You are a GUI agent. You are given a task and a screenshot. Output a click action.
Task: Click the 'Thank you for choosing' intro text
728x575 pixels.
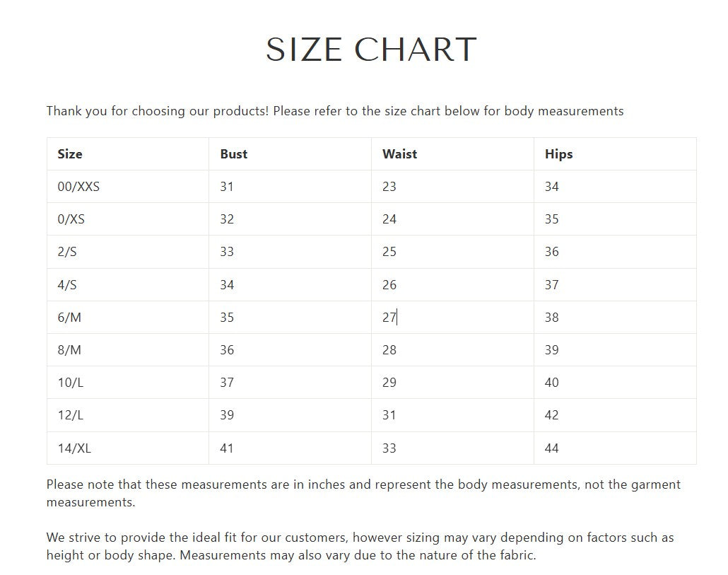(x=335, y=111)
